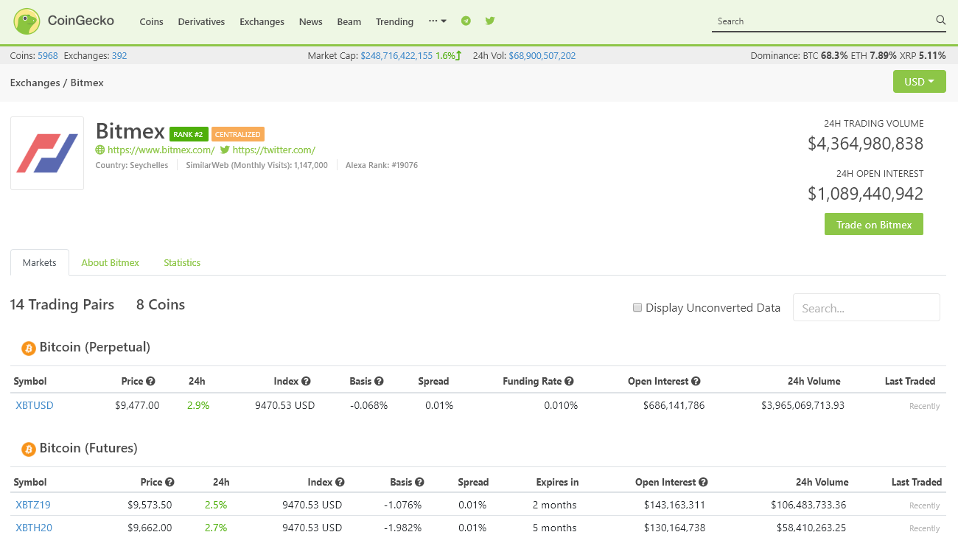Switch to the Statistics tab

click(182, 262)
